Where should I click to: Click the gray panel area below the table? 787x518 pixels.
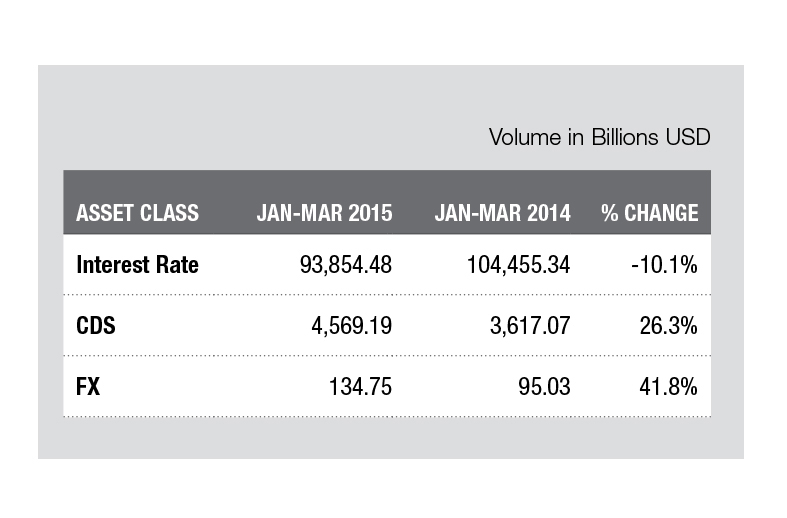pos(390,438)
